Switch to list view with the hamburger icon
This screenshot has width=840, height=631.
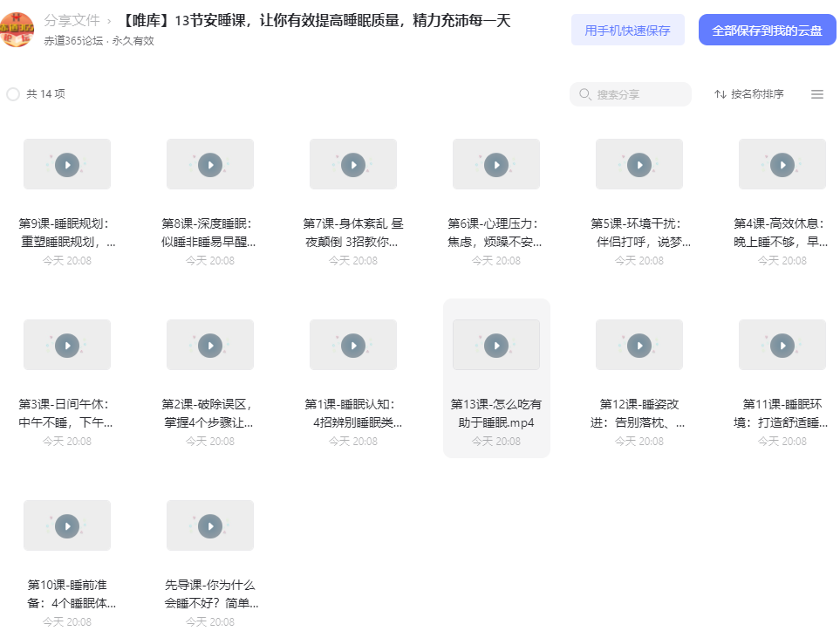point(817,94)
